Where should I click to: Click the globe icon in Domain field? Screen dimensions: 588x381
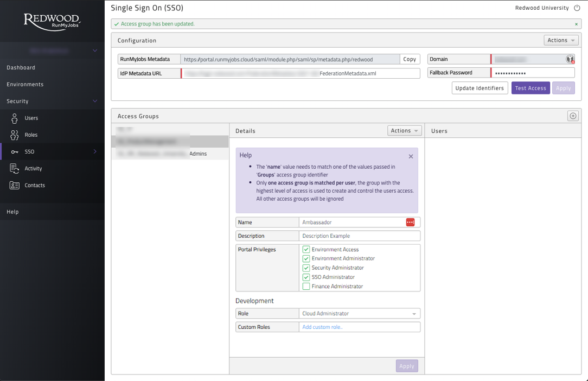pyautogui.click(x=570, y=59)
